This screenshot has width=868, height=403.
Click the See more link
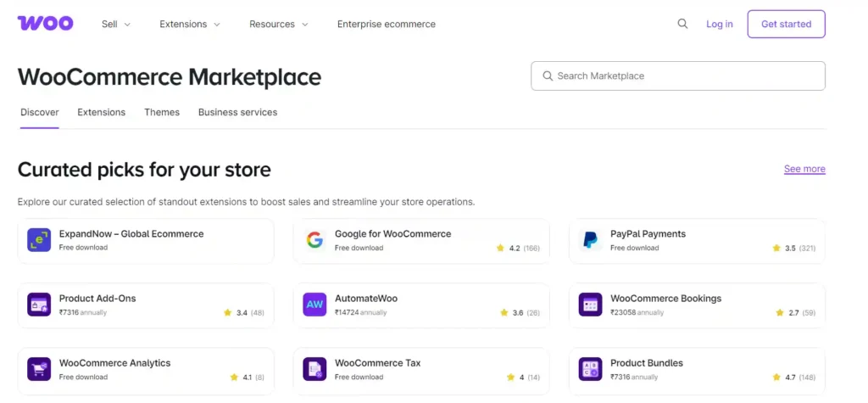pos(804,169)
